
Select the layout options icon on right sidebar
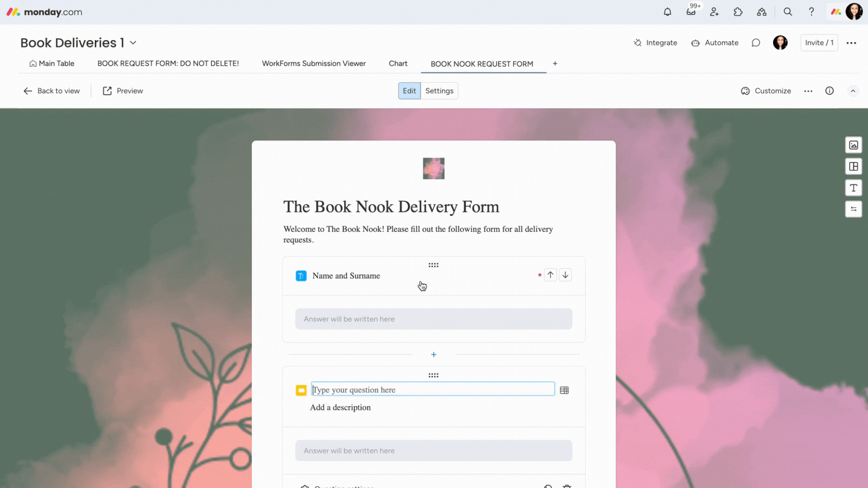tap(854, 166)
